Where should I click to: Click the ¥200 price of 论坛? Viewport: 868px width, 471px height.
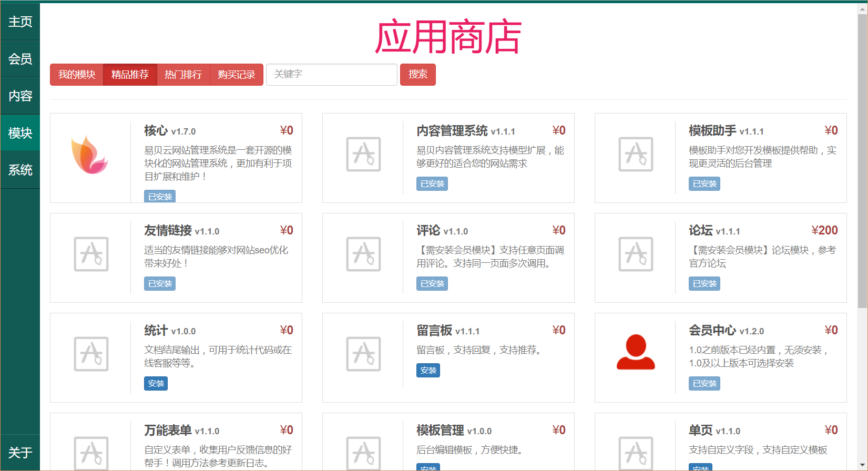click(x=824, y=230)
